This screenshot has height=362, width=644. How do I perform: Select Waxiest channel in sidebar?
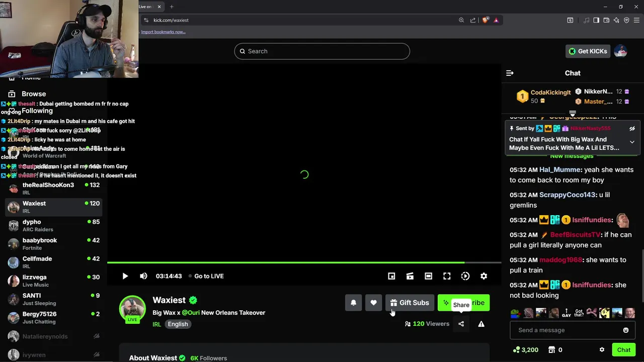[x=53, y=207]
